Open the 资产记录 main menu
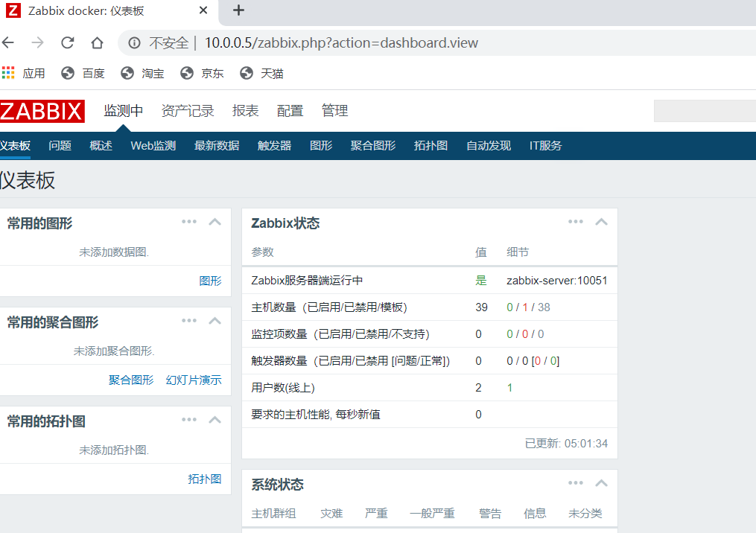 coord(188,111)
